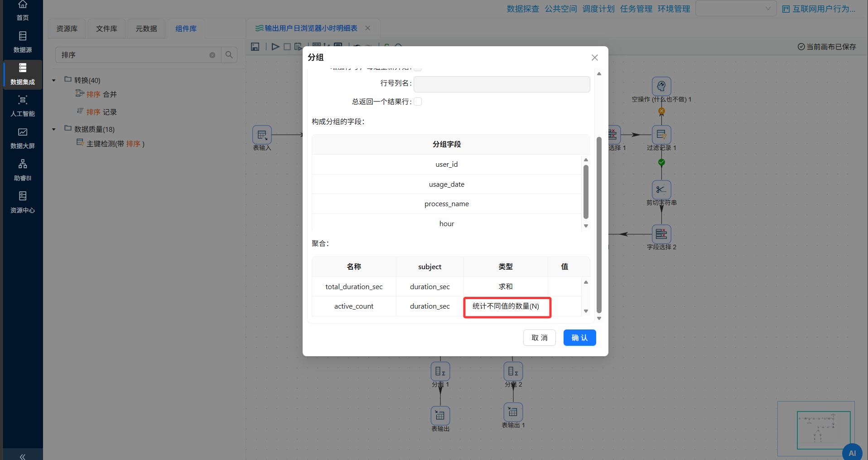Screen dimensions: 868x460
Task: Select the process_name group field row
Action: tap(447, 203)
